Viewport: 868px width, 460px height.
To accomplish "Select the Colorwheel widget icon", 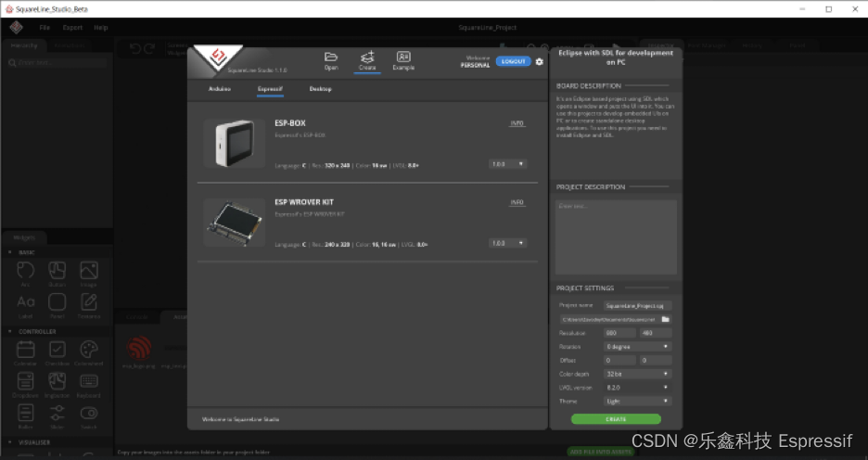I will (x=89, y=350).
